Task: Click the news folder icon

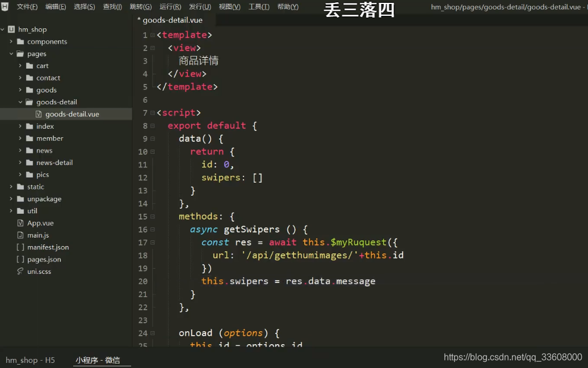Action: 30,150
